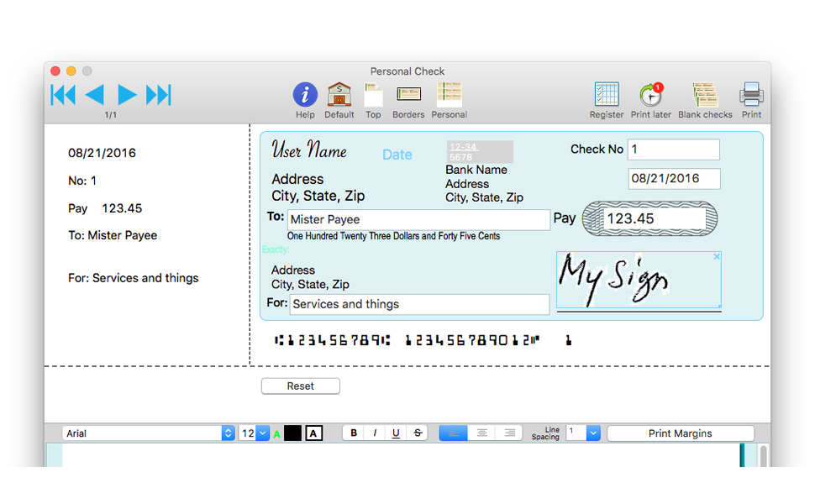Choose the Top check position icon
The width and height of the screenshot is (815, 504).
pos(373,95)
